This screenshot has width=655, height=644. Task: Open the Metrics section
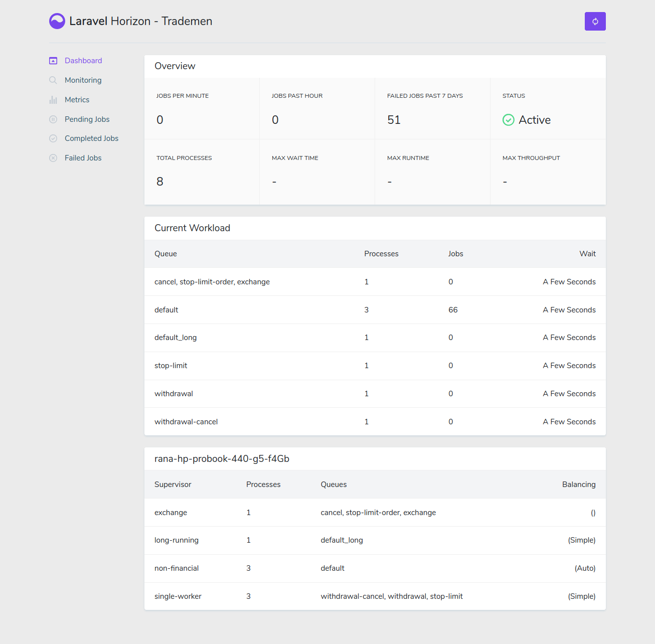(x=77, y=100)
